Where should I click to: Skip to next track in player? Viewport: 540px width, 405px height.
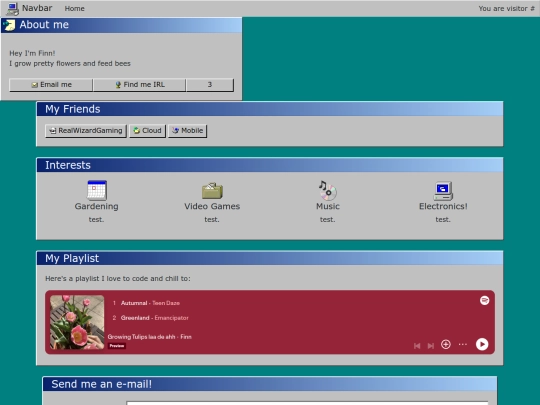(x=431, y=345)
